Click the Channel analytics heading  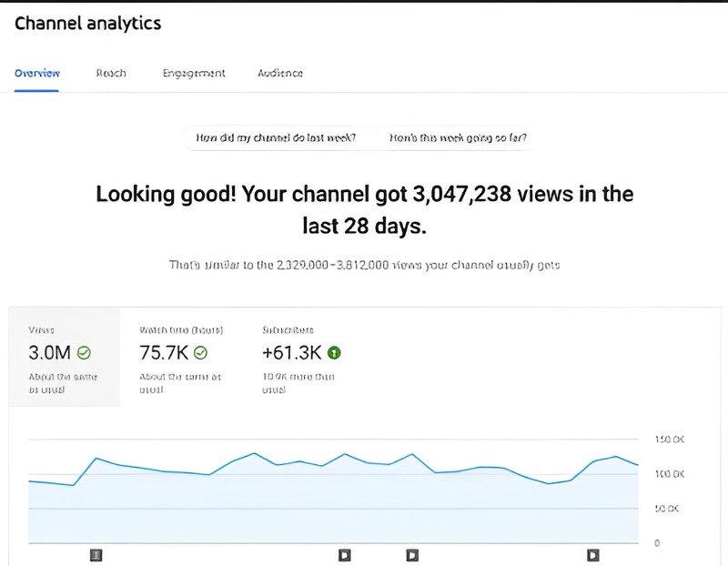(x=87, y=23)
